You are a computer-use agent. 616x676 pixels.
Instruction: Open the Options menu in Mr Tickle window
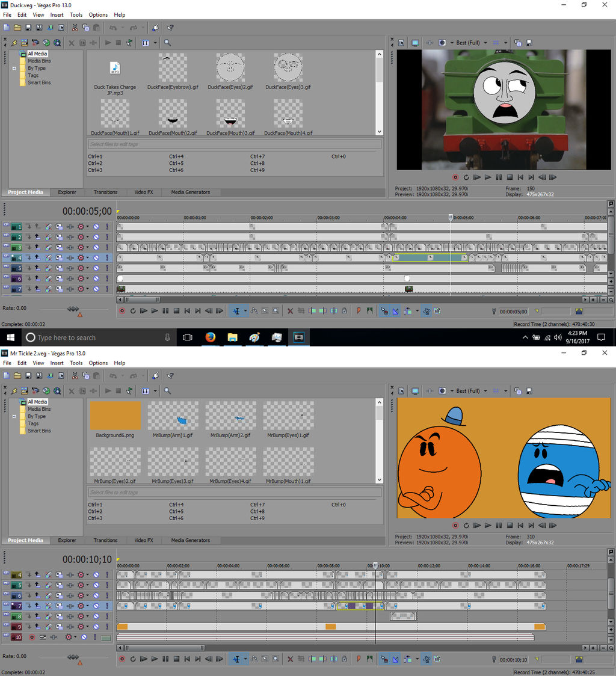98,363
